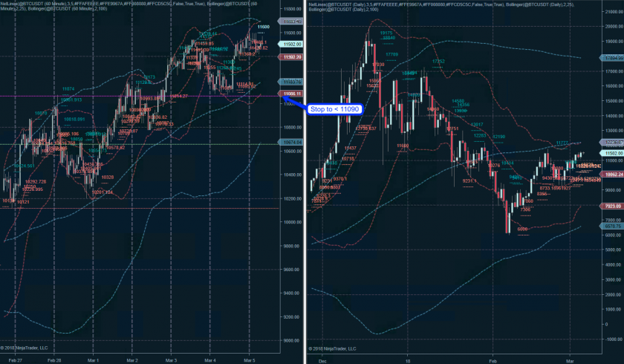Click the 14000.00 axis label on daily chart
624x364 pixels.
614,116
